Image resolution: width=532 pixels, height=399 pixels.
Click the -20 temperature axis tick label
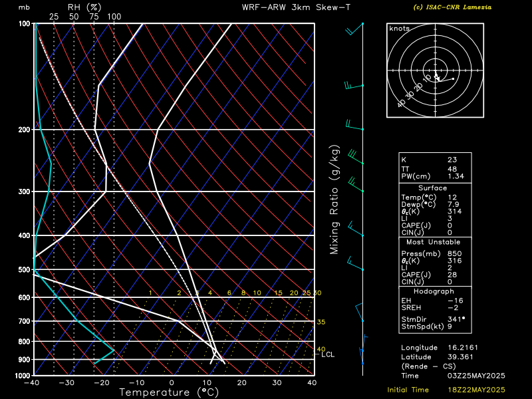102,383
